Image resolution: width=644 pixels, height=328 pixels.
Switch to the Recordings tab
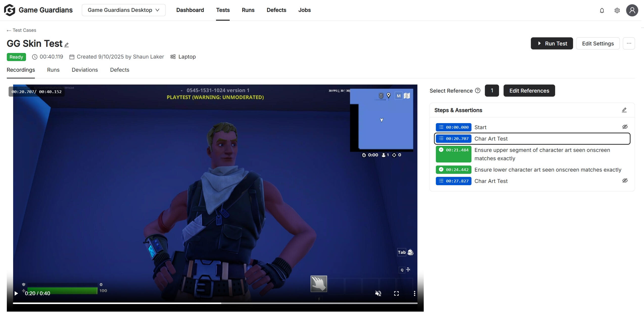point(21,70)
